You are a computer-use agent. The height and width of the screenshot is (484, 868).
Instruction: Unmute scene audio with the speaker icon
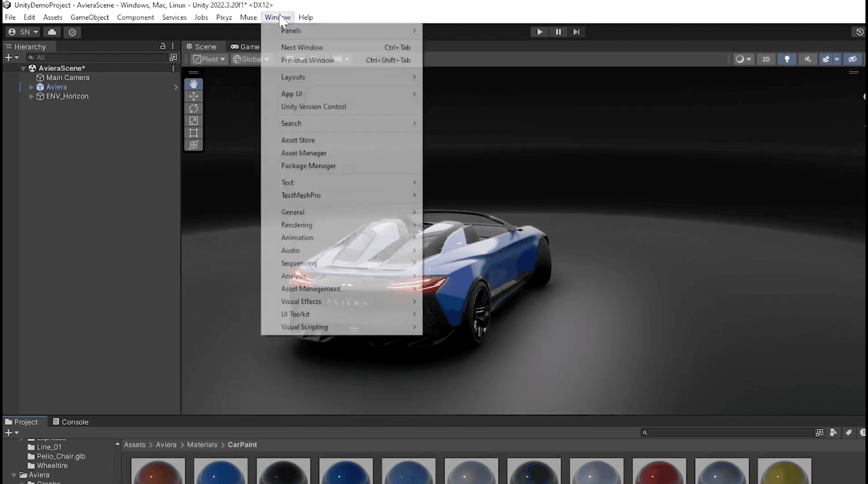808,59
